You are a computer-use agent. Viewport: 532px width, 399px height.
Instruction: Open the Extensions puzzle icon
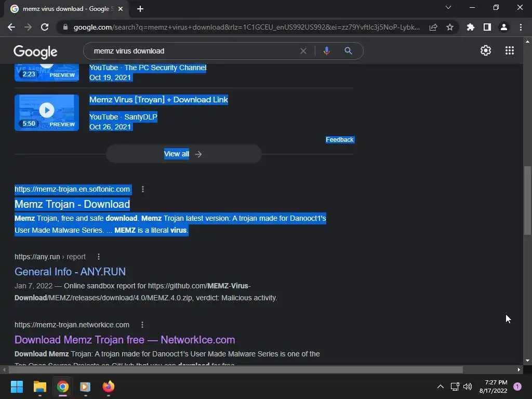pyautogui.click(x=471, y=27)
